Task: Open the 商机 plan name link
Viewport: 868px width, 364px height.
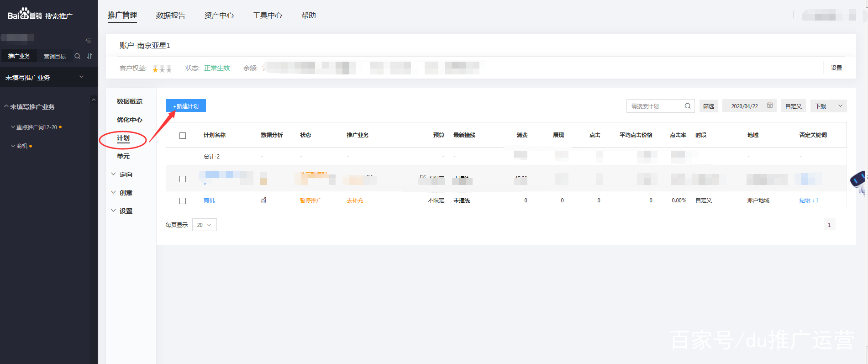Action: click(209, 200)
